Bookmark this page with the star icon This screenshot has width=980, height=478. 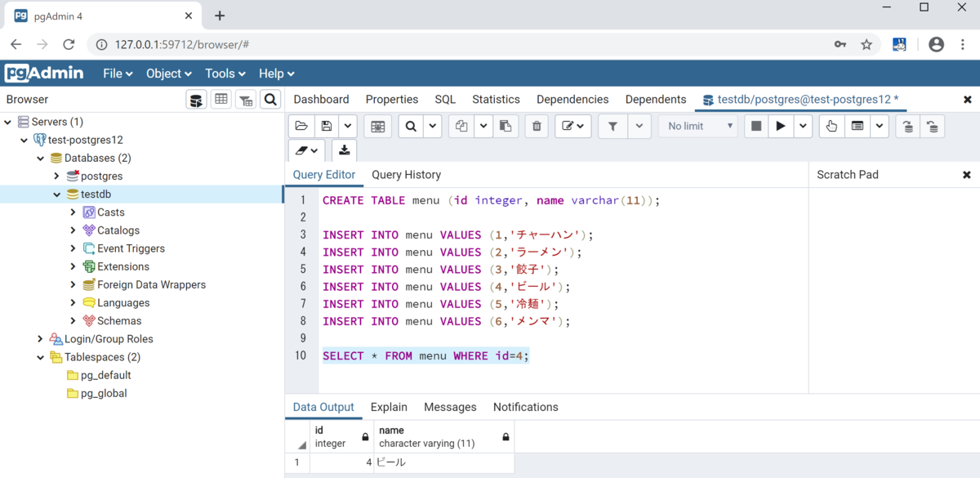pyautogui.click(x=866, y=44)
